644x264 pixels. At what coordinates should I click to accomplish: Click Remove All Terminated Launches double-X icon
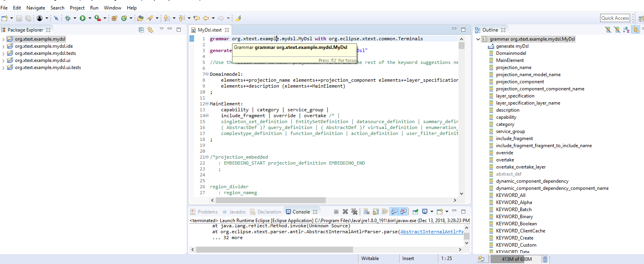pyautogui.click(x=354, y=212)
